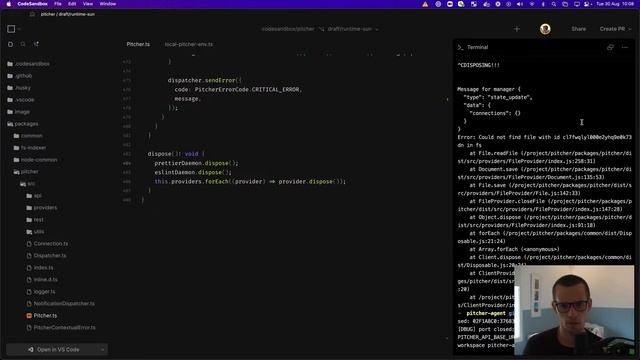
Task: Open the Create PR dropdown arrow
Action: (x=629, y=29)
